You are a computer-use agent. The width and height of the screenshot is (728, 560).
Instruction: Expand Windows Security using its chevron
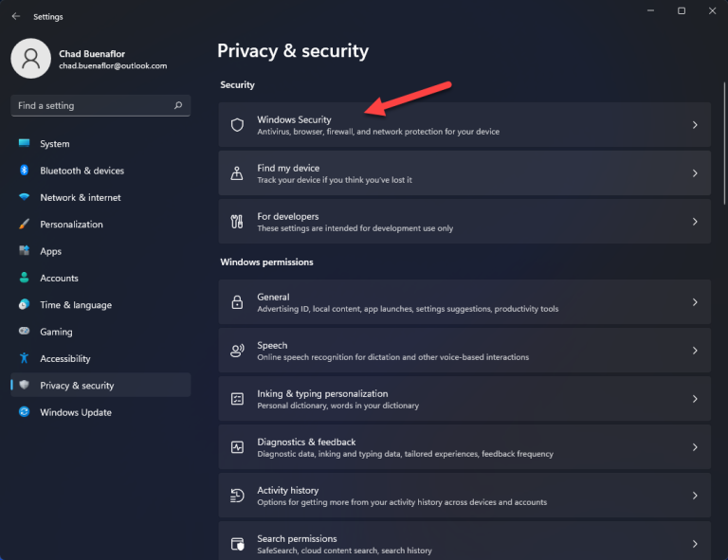click(x=695, y=125)
